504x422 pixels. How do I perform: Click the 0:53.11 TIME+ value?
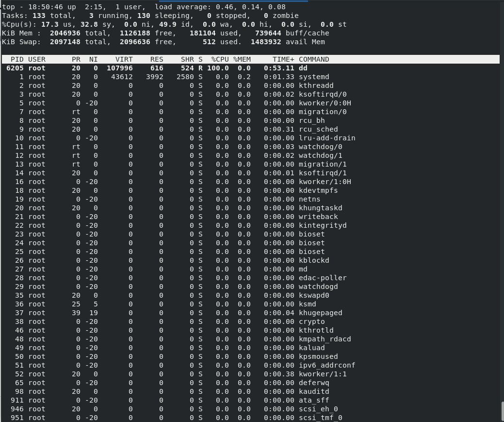279,68
